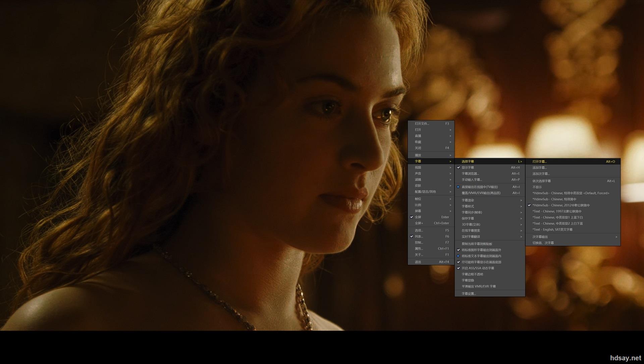
Task: Expand the 字幕渲染 submenu
Action: click(x=490, y=200)
